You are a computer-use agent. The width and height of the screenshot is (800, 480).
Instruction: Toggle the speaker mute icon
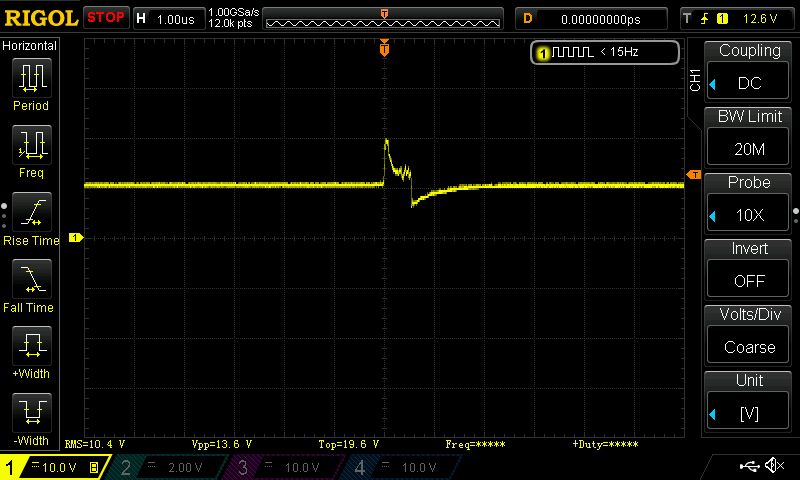click(x=774, y=465)
